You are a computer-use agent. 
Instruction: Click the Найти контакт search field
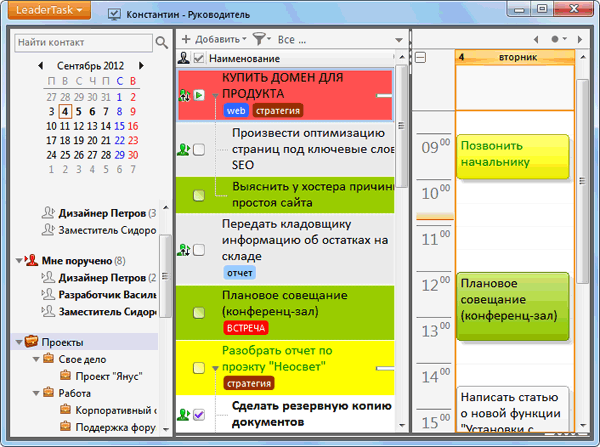coord(83,42)
